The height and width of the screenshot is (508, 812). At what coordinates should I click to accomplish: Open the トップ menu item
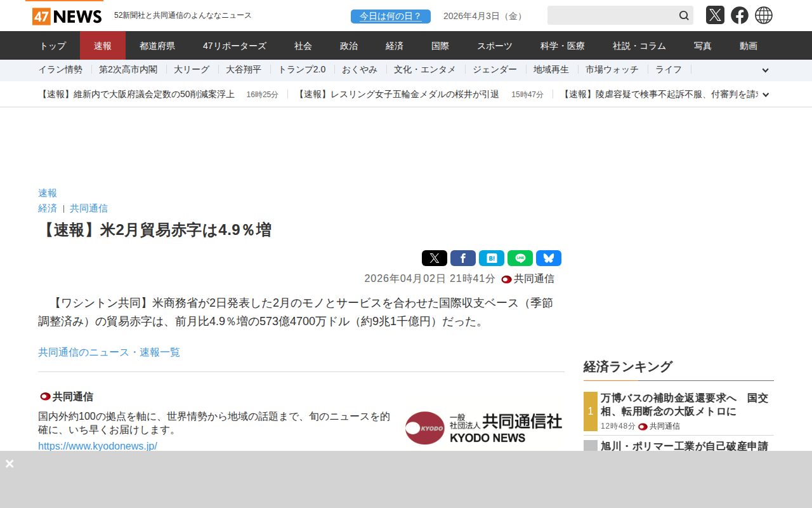click(x=53, y=46)
